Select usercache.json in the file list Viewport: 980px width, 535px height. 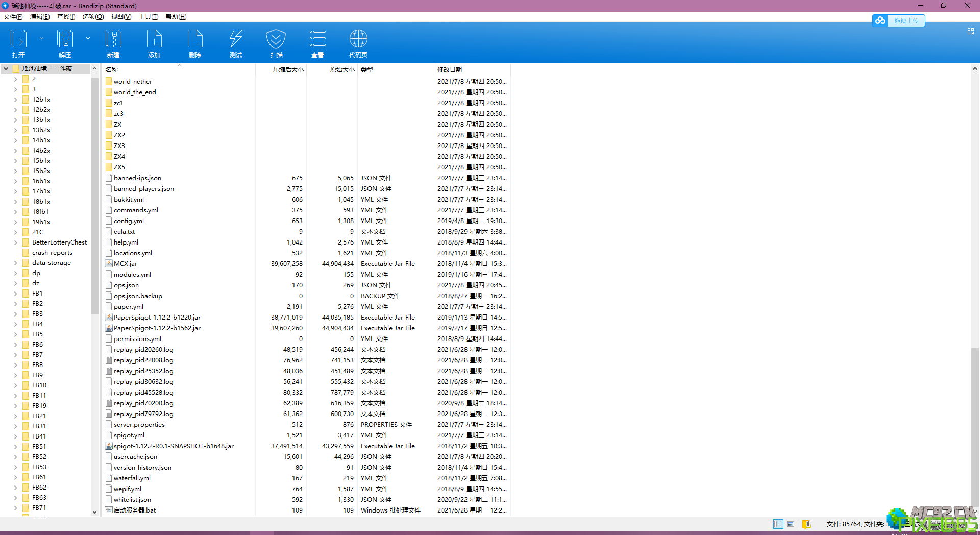[306, 457]
